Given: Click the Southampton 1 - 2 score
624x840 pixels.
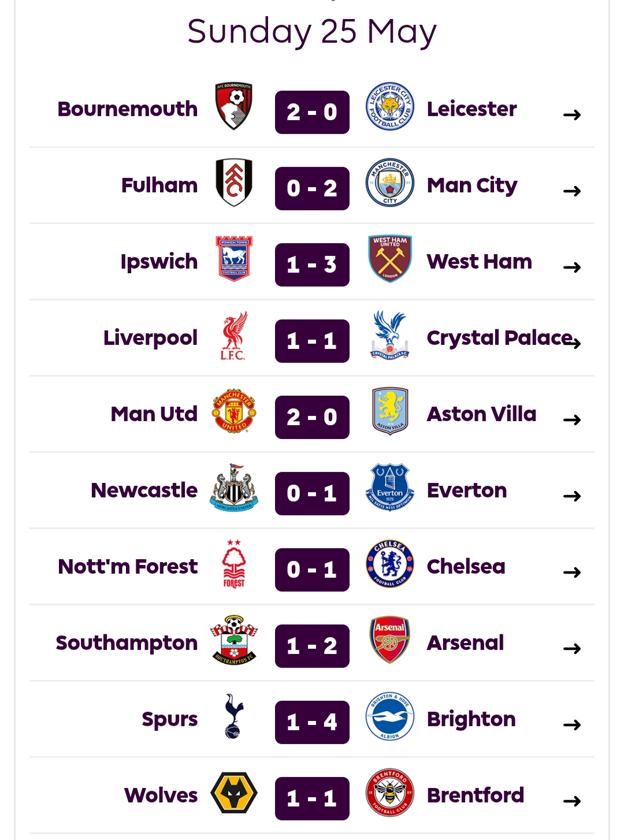Looking at the screenshot, I should click(x=312, y=646).
